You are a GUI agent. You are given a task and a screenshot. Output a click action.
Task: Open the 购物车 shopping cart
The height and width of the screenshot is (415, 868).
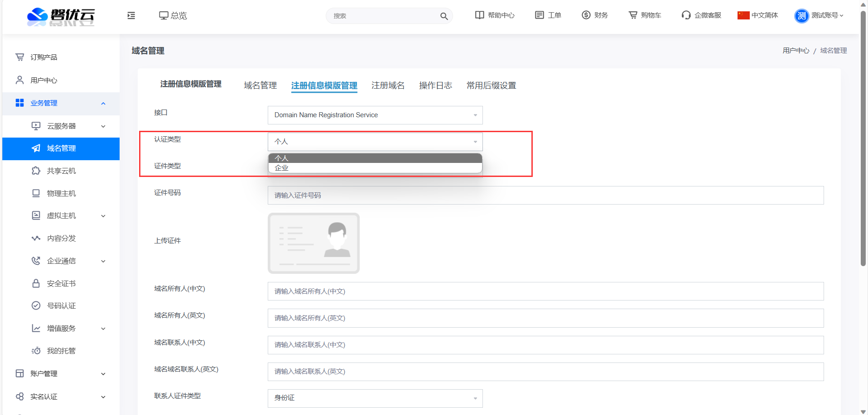pos(645,15)
